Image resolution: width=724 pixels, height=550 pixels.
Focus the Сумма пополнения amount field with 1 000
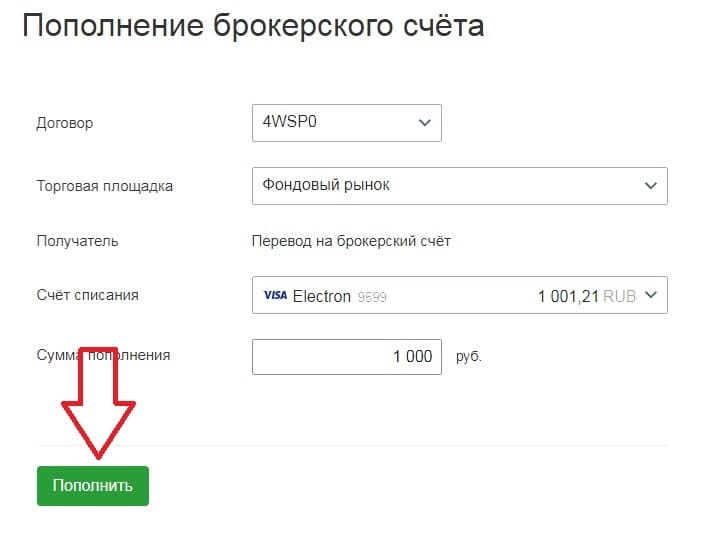[346, 357]
